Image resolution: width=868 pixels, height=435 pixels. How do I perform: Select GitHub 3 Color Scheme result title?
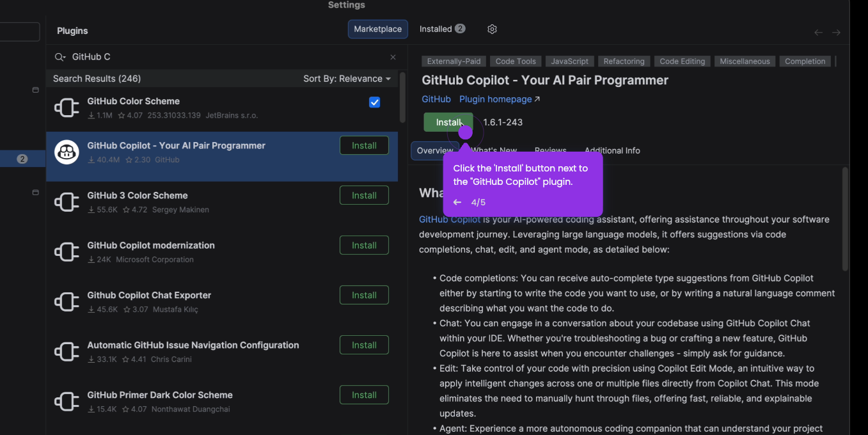pos(138,195)
